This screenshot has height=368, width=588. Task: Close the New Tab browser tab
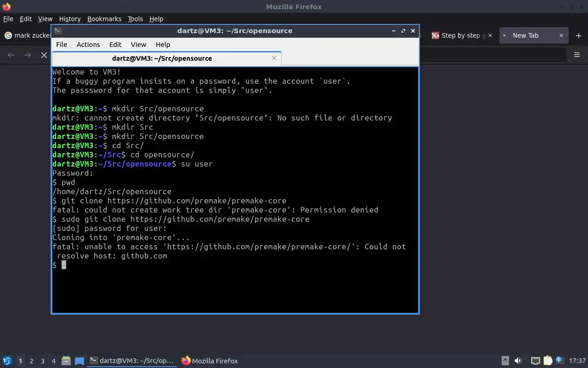click(x=561, y=35)
